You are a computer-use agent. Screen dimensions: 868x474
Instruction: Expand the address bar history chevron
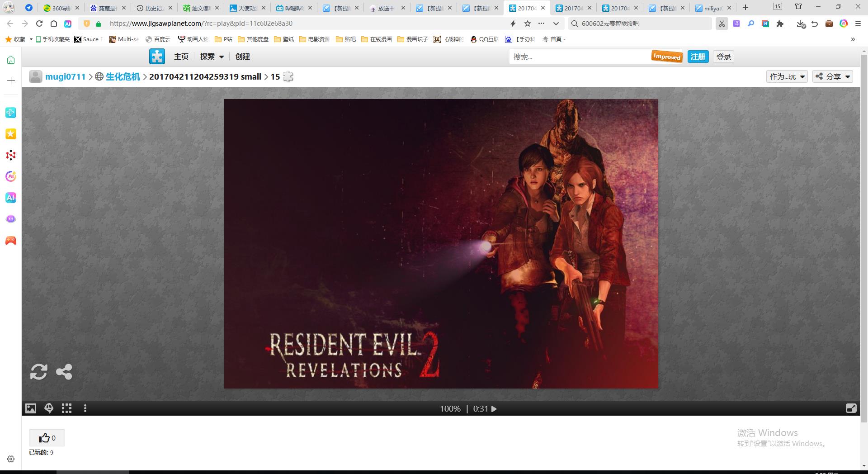click(556, 24)
